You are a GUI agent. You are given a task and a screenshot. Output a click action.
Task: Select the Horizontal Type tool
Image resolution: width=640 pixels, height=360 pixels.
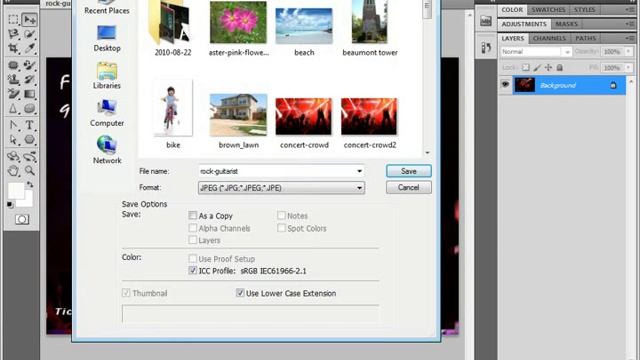[x=29, y=125]
